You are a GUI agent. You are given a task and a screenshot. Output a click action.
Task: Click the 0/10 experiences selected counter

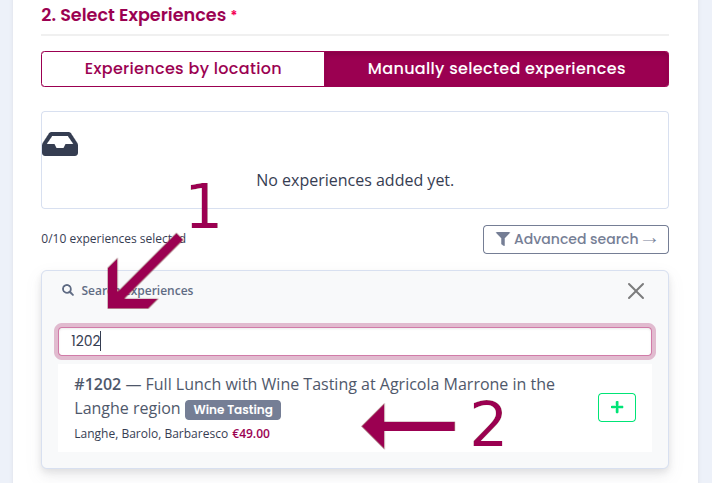(113, 239)
